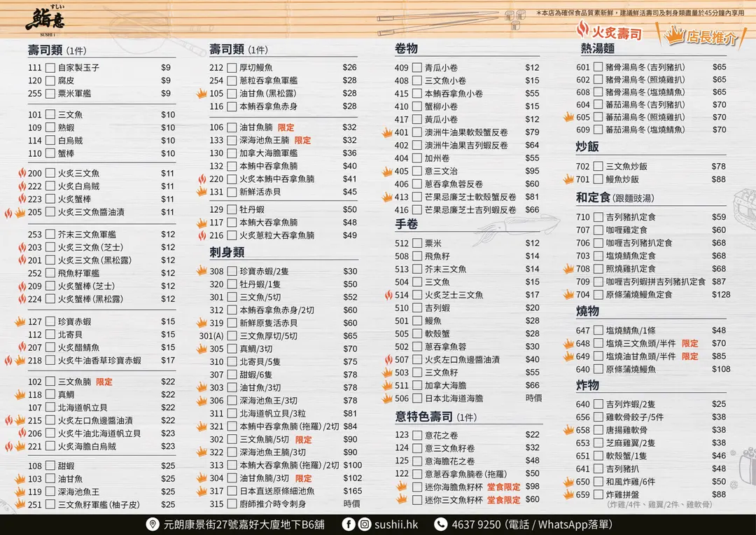Check the box for 212 厚切鰻魚
This screenshot has height=535, width=756.
232,68
